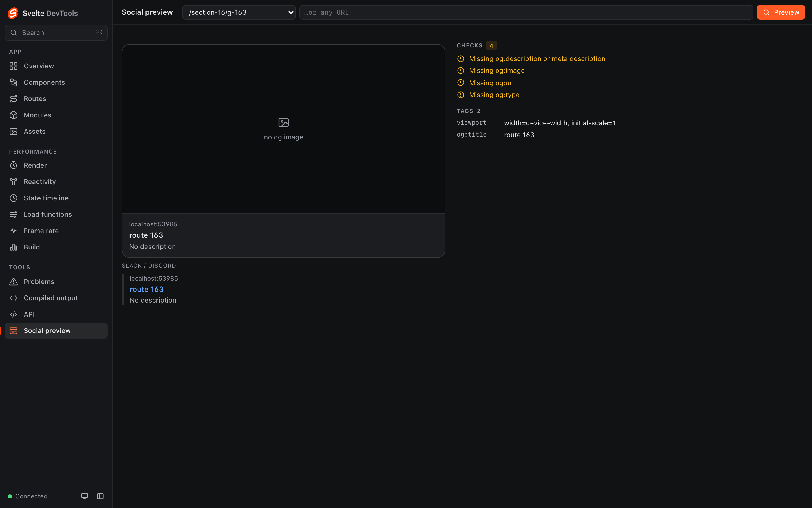The height and width of the screenshot is (508, 812).
Task: Click the Reactivity graph icon
Action: point(14,182)
